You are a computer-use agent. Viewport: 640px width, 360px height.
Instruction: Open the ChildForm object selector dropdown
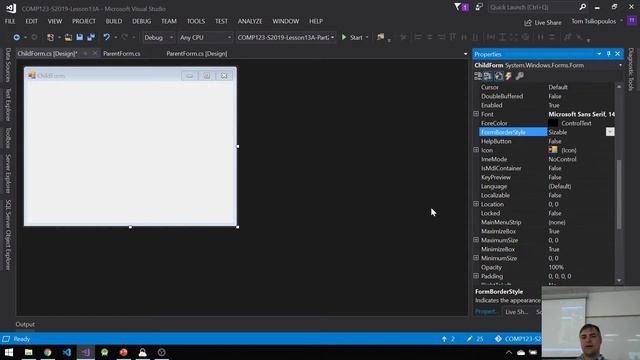[620, 65]
